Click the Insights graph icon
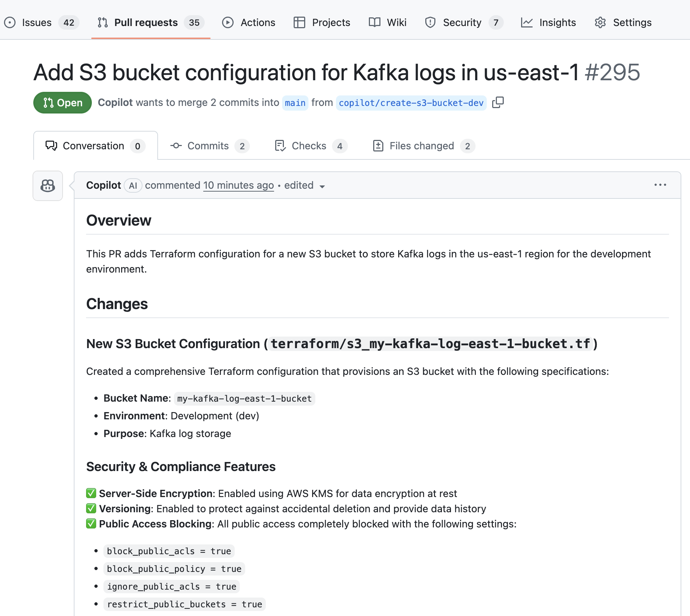Image resolution: width=690 pixels, height=616 pixels. click(x=527, y=22)
